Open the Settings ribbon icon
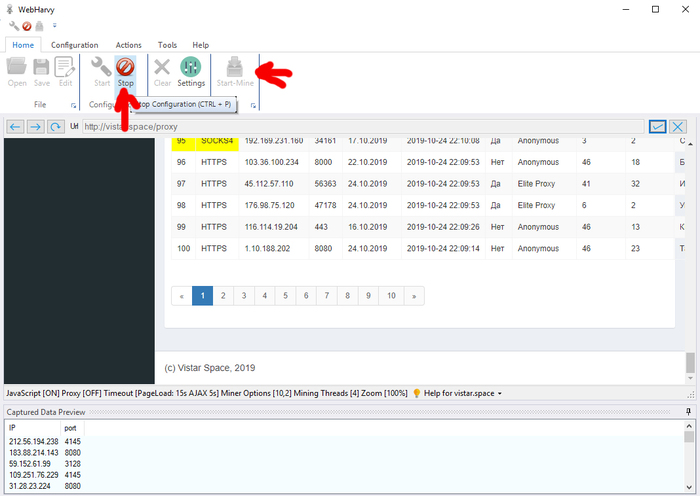700x496 pixels. [x=191, y=68]
